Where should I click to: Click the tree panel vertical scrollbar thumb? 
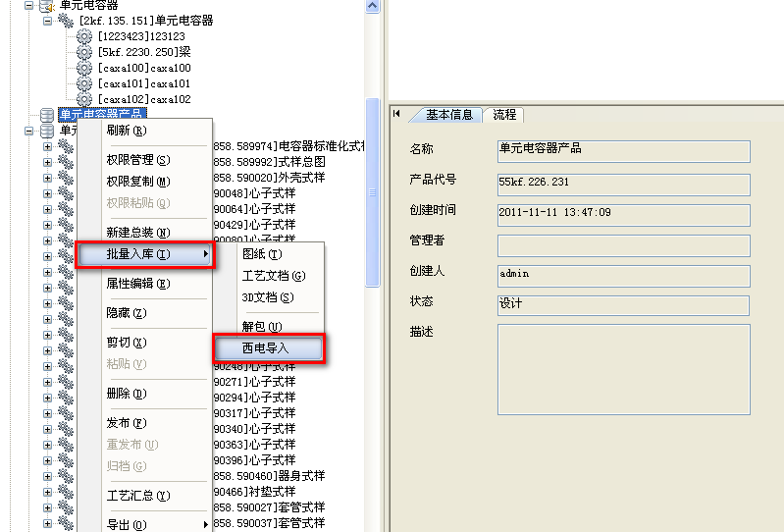[372, 191]
